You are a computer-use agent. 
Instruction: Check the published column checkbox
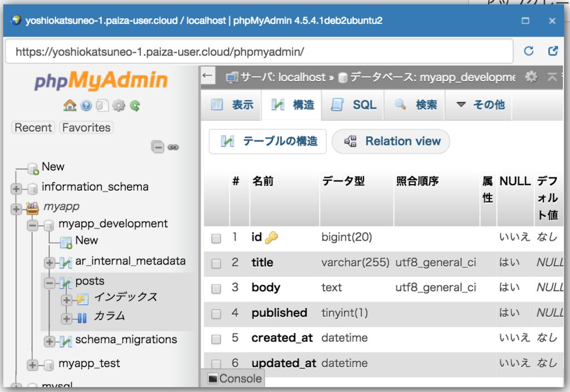tap(216, 314)
